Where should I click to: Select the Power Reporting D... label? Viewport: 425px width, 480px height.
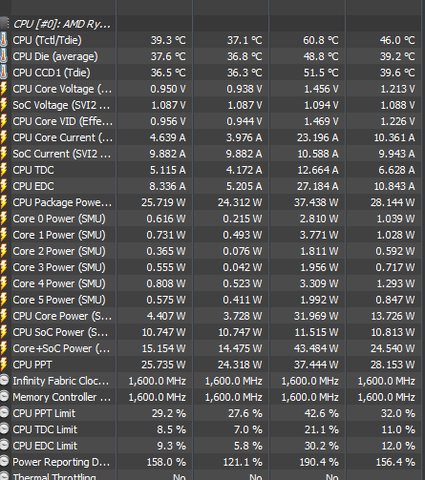click(61, 462)
